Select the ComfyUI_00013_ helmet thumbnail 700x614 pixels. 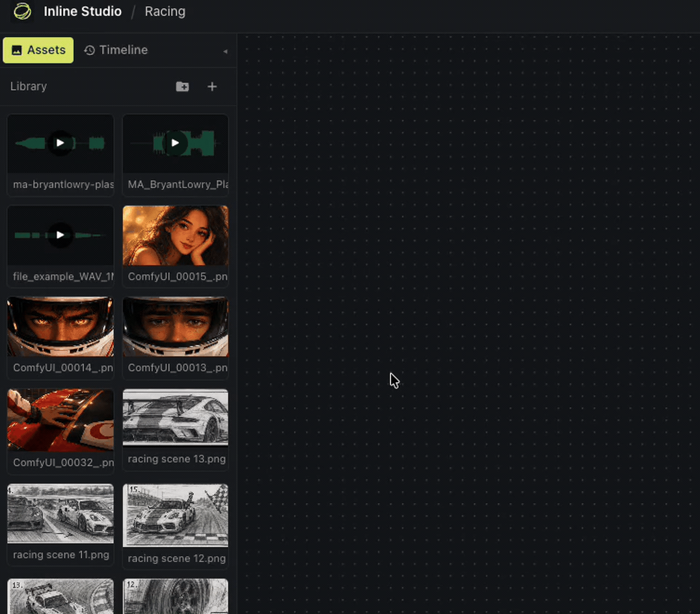(176, 327)
